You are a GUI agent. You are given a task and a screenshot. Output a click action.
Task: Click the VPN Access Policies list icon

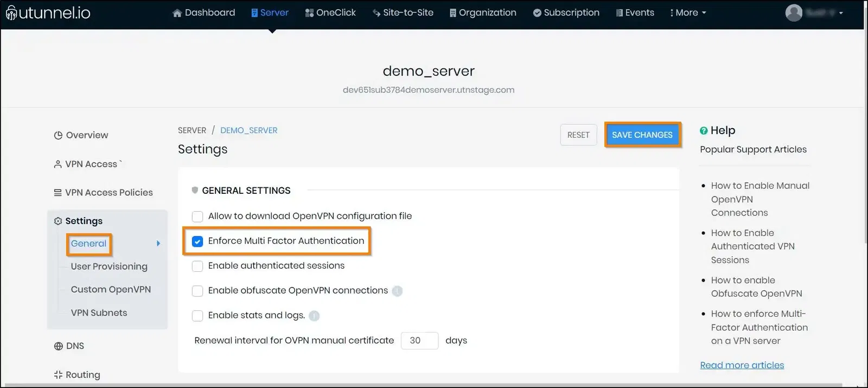pyautogui.click(x=58, y=193)
